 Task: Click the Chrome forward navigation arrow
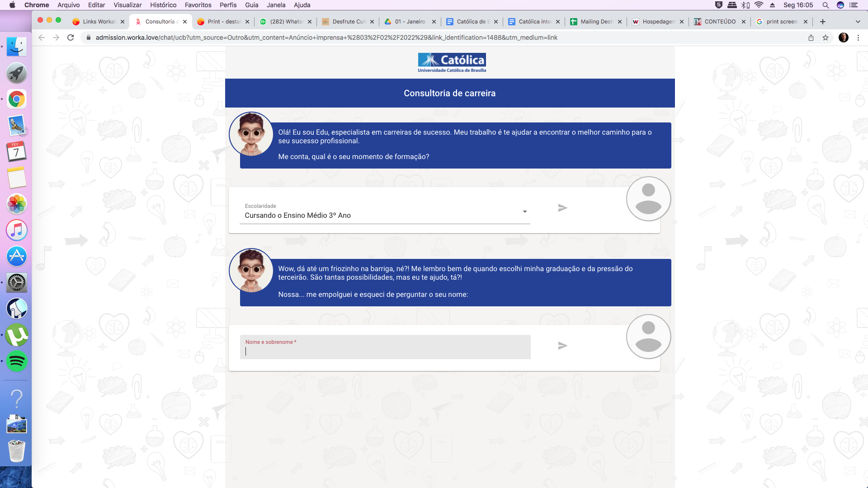(56, 38)
